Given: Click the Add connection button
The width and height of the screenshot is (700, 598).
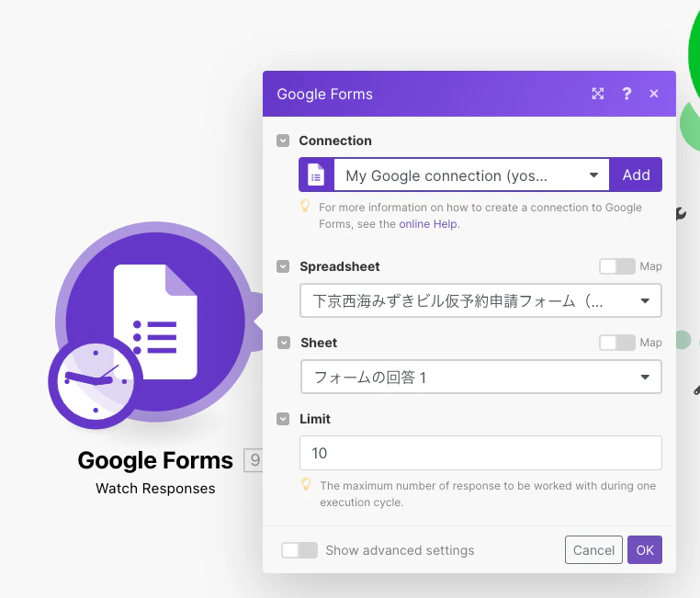Looking at the screenshot, I should (x=637, y=175).
